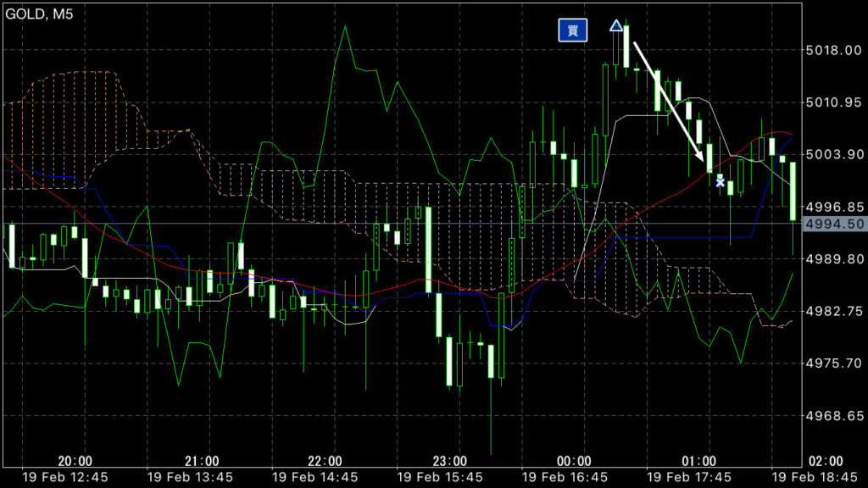
Task: Click the 5003.90 price axis label
Action: coord(834,154)
